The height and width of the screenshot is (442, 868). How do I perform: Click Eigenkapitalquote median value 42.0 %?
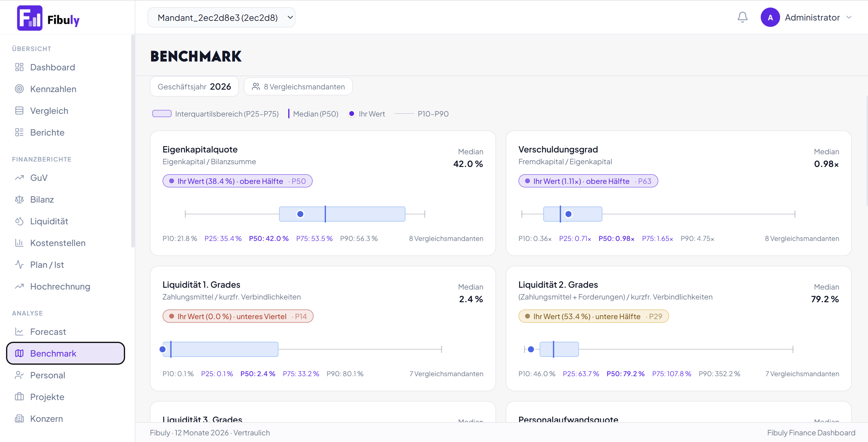[468, 164]
